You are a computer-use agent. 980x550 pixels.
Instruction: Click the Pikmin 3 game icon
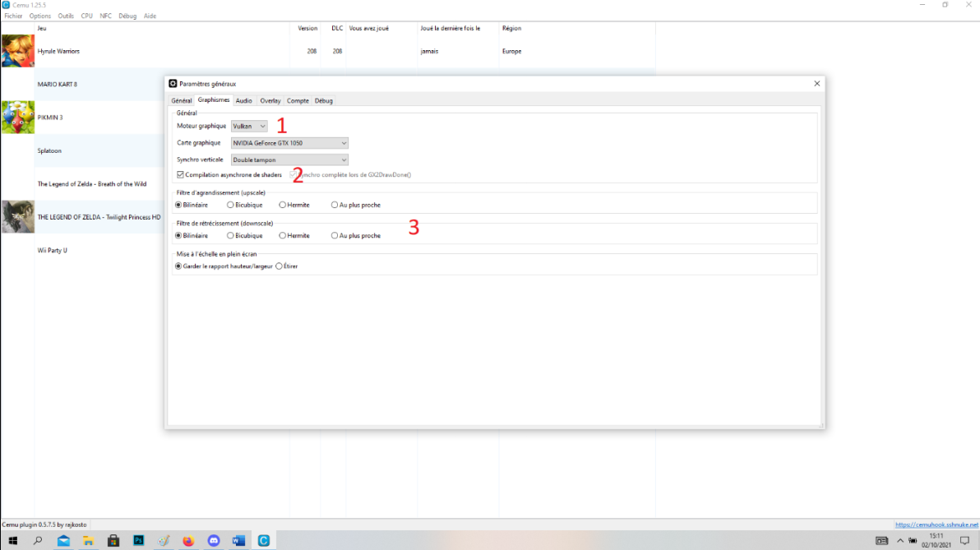(17, 118)
